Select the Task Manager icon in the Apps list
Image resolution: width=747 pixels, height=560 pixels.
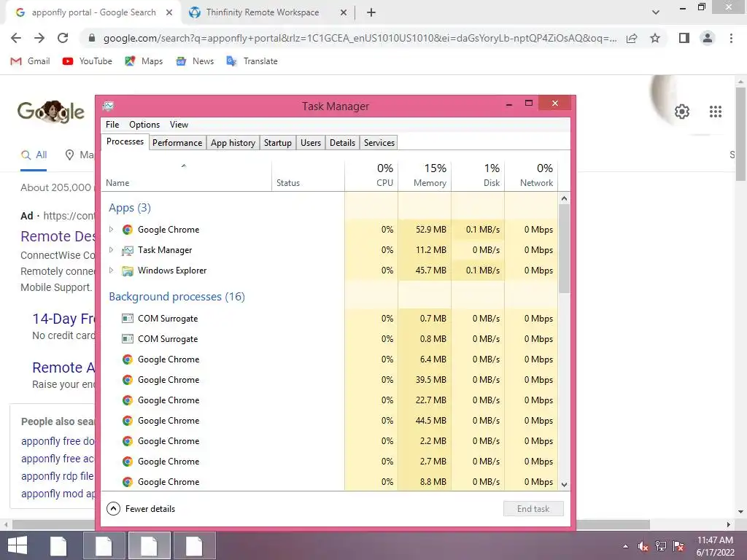click(x=127, y=250)
